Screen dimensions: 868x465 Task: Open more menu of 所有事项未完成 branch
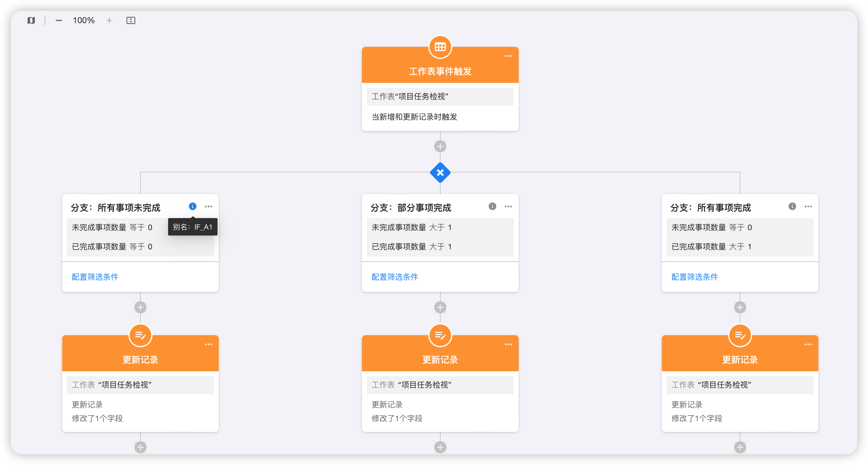pos(209,206)
